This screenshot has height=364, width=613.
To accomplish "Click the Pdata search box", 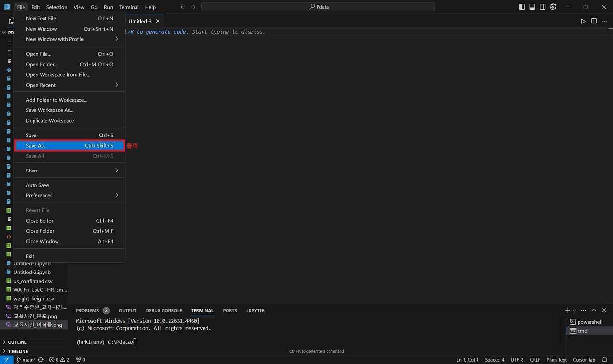I will pyautogui.click(x=318, y=7).
